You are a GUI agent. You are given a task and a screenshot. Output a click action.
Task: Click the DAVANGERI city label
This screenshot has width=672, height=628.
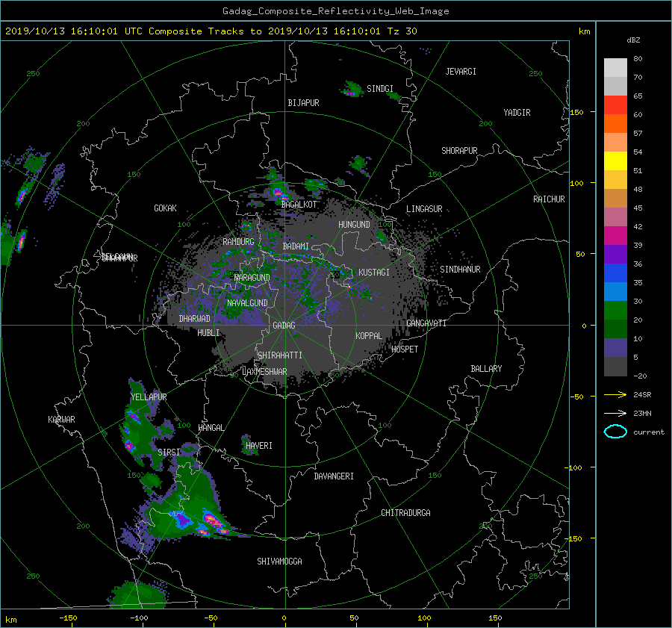[334, 476]
